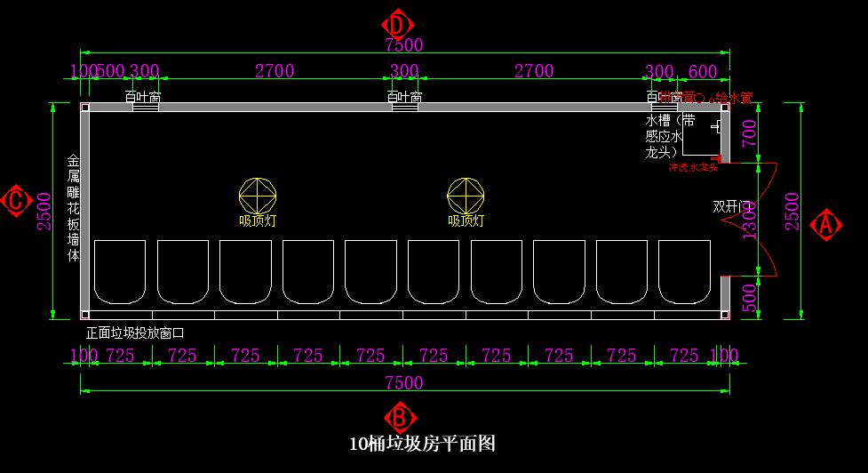
Task: Click the top-left louver window symbol
Action: [x=145, y=107]
